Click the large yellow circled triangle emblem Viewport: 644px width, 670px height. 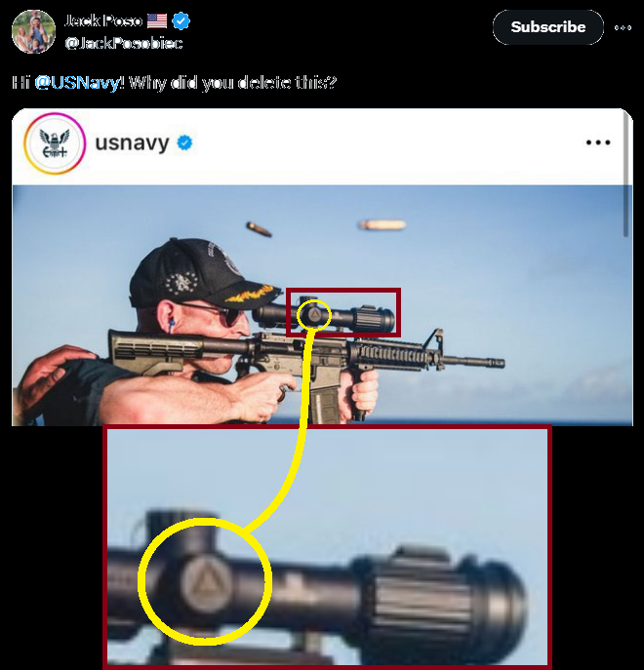click(205, 582)
